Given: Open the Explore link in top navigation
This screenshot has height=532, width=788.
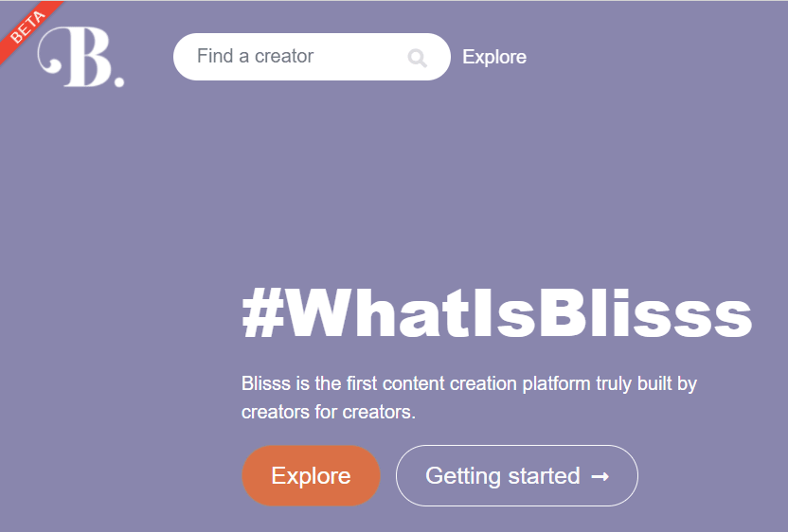Looking at the screenshot, I should [x=494, y=57].
